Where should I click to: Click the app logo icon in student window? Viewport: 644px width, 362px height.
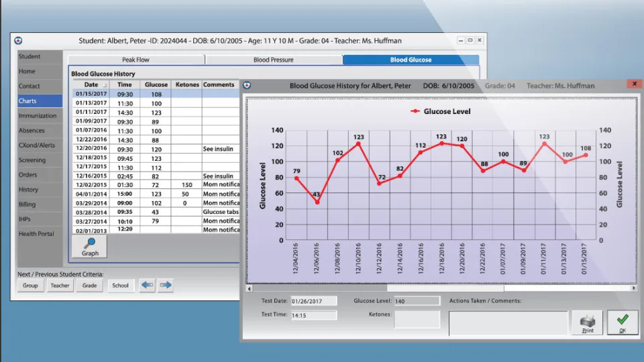[18, 41]
